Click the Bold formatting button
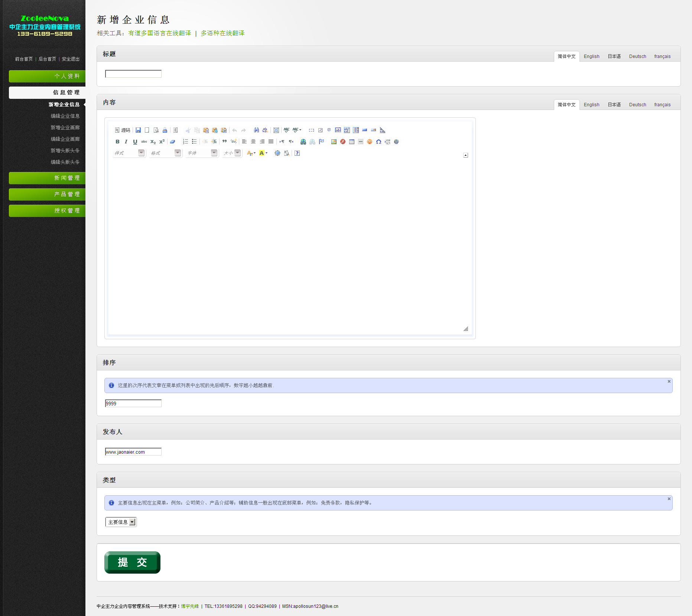 pyautogui.click(x=117, y=142)
